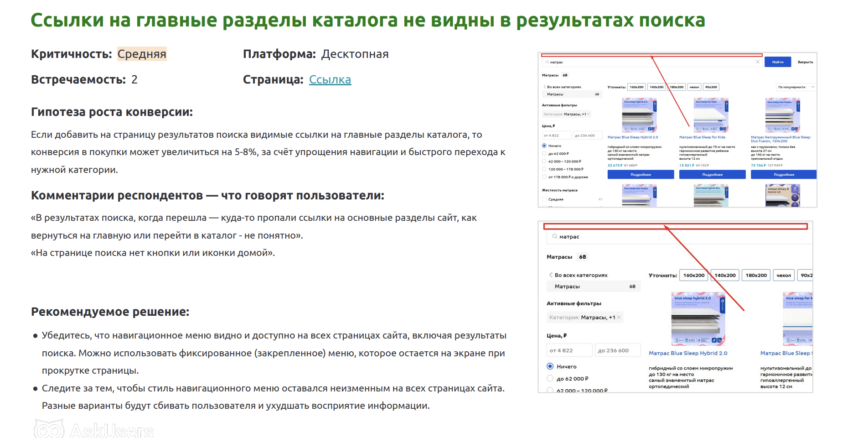Select the «160x200» refinement chip
This screenshot has height=438, width=868.
point(636,87)
